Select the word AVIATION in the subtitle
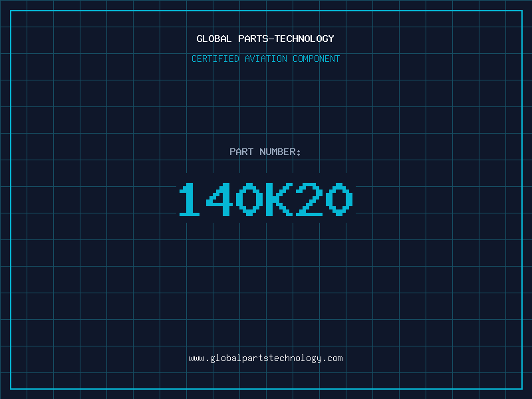 pyautogui.click(x=266, y=59)
